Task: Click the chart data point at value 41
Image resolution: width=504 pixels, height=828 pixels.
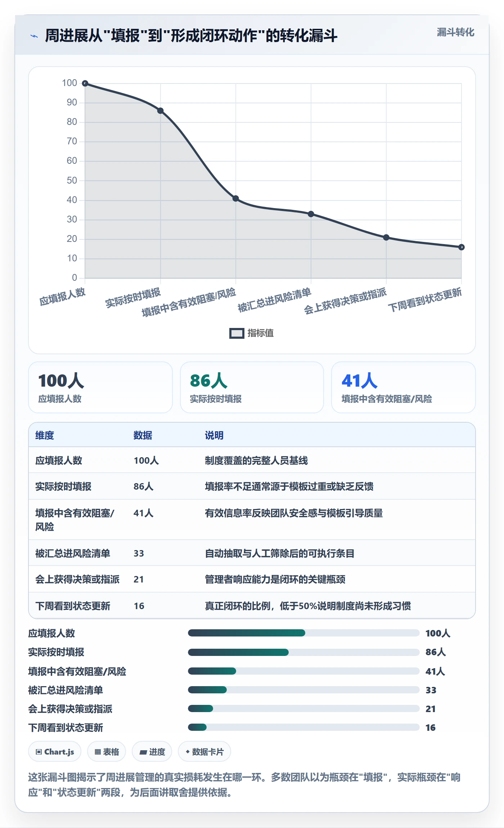Action: [x=236, y=198]
